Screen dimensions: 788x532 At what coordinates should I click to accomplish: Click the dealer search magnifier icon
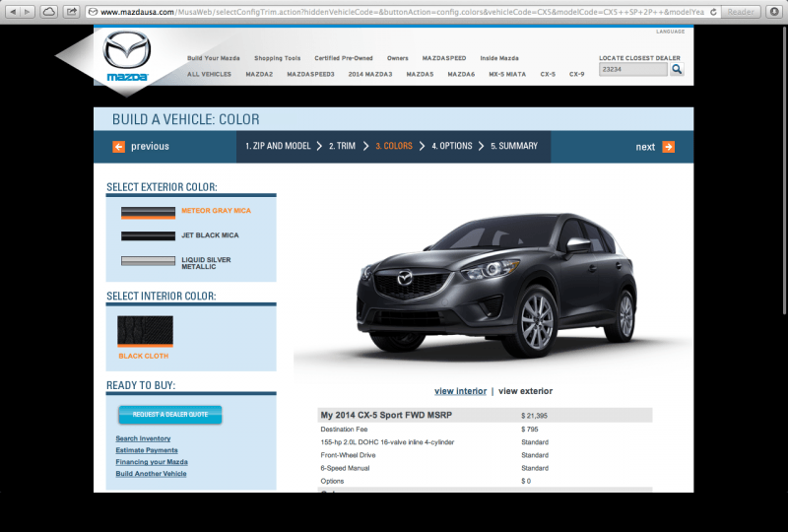click(677, 69)
